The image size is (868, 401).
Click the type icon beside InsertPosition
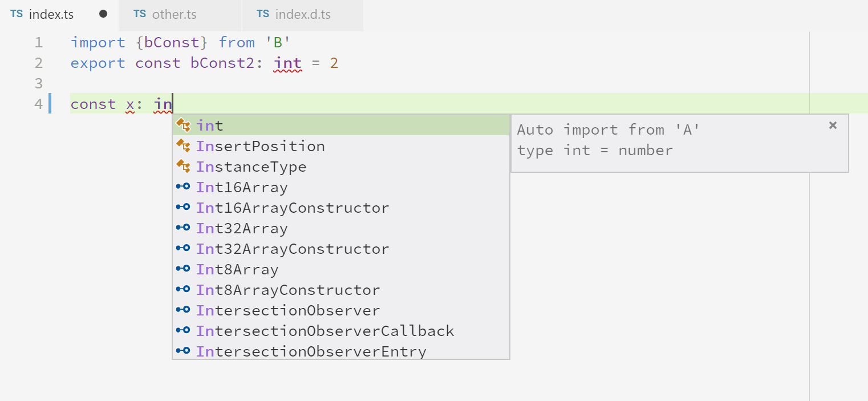click(x=184, y=145)
